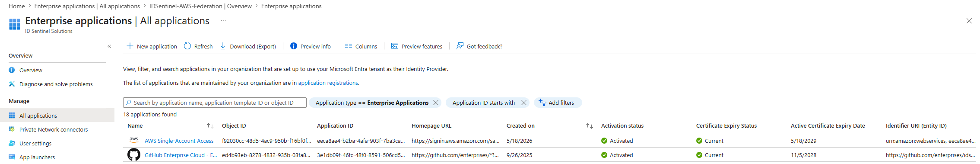Remove the Application ID starts with filter

pos(524,103)
